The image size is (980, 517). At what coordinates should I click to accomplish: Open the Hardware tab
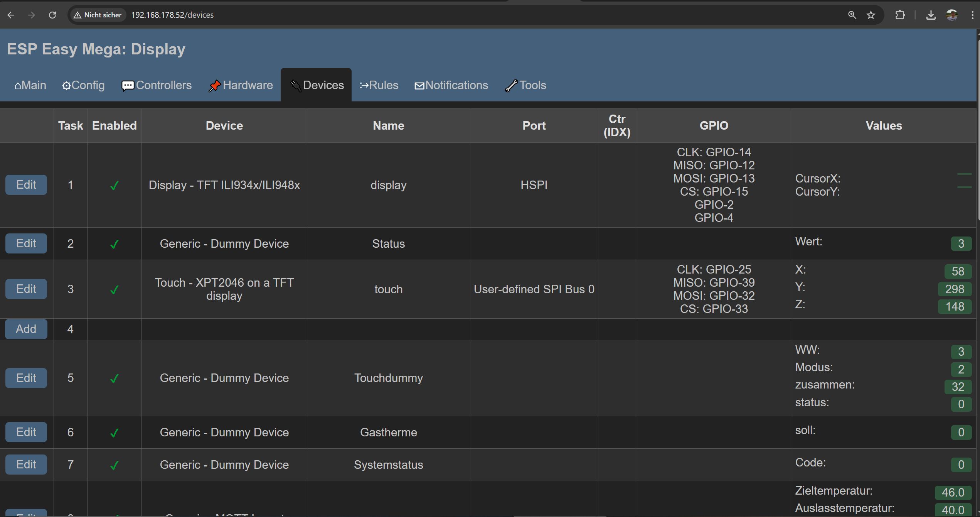241,85
